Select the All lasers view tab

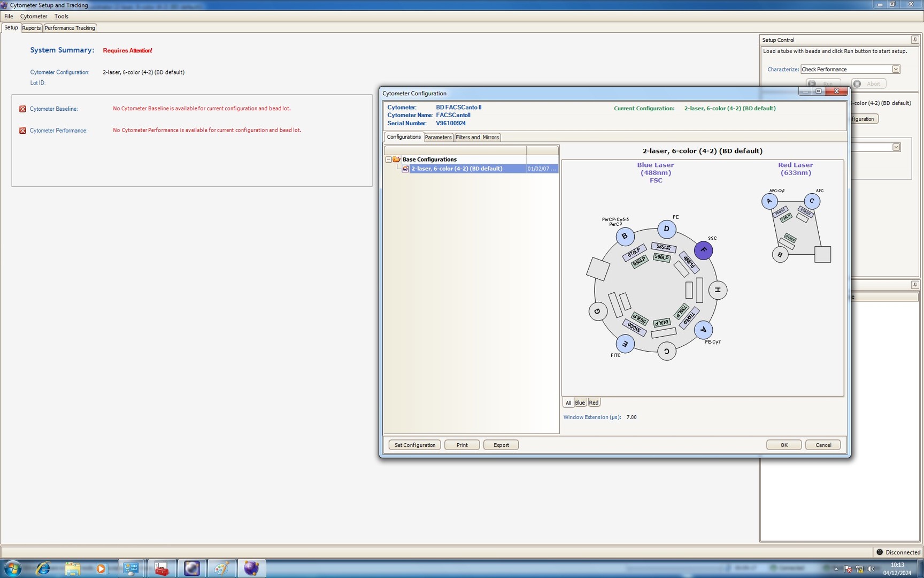click(x=568, y=403)
